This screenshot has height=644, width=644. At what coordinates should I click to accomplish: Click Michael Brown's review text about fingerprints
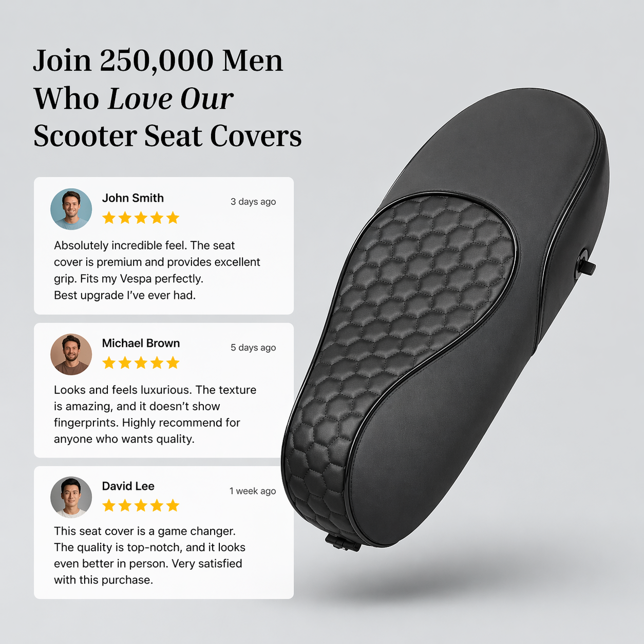155,414
